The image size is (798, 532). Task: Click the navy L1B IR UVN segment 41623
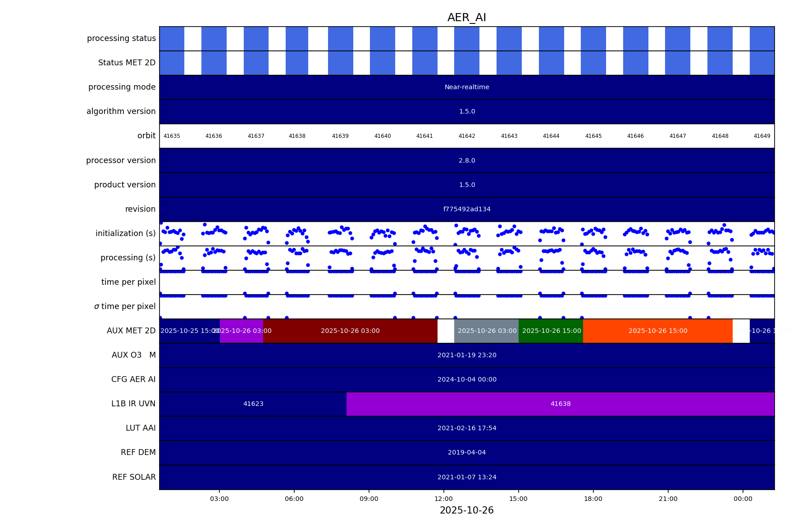(x=253, y=404)
